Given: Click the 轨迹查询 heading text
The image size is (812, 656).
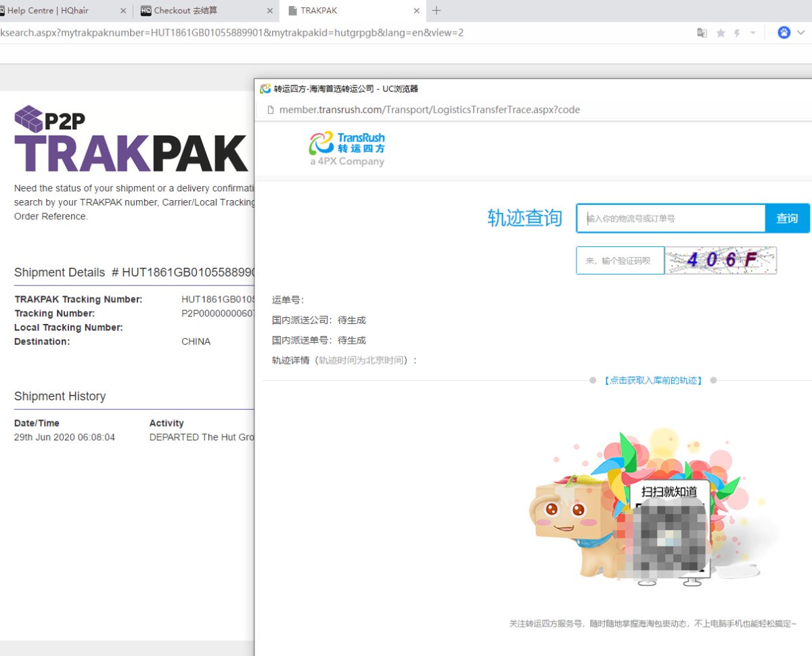Looking at the screenshot, I should point(524,218).
